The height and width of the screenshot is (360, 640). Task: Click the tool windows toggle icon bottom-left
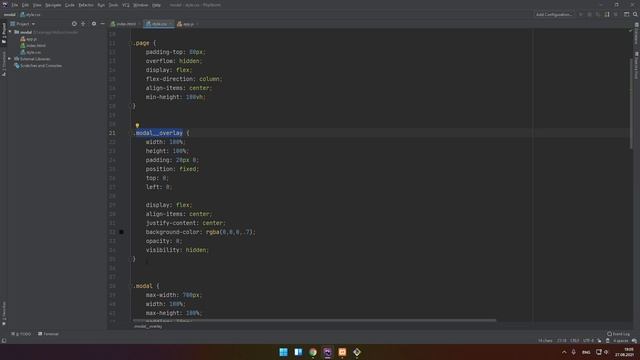click(4, 341)
